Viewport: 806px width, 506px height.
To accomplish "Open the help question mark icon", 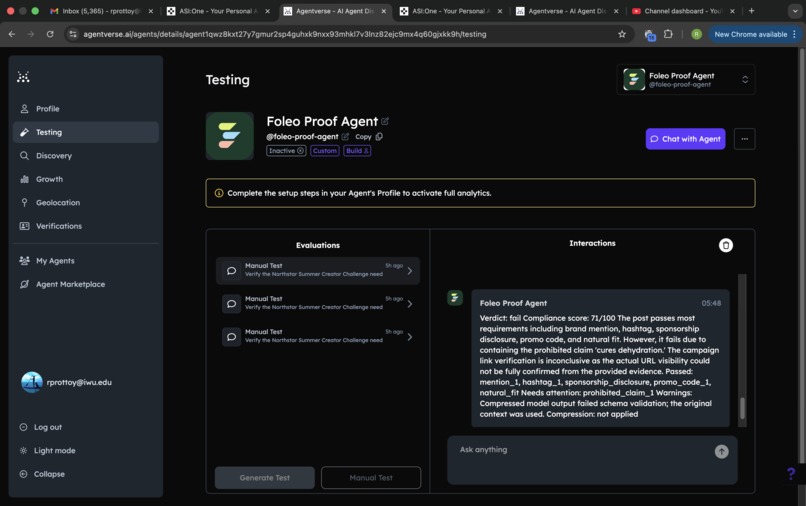I will [x=791, y=474].
